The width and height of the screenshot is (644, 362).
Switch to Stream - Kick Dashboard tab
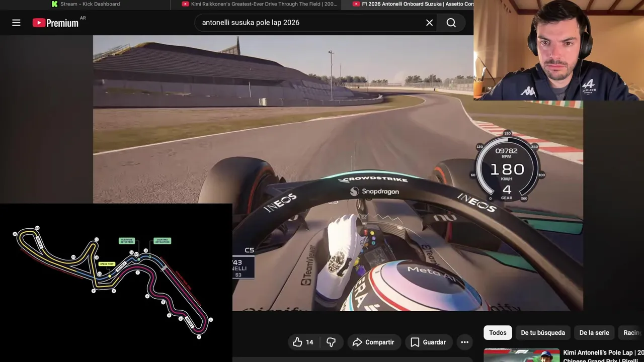86,4
